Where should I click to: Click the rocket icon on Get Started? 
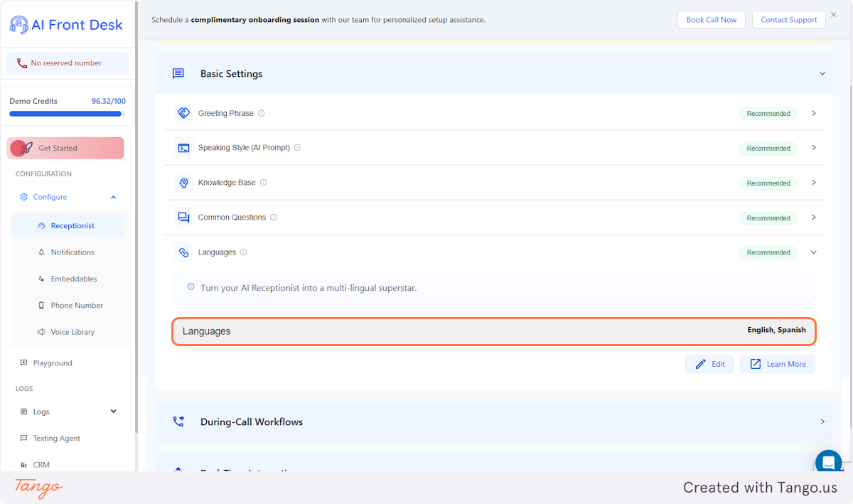point(27,149)
